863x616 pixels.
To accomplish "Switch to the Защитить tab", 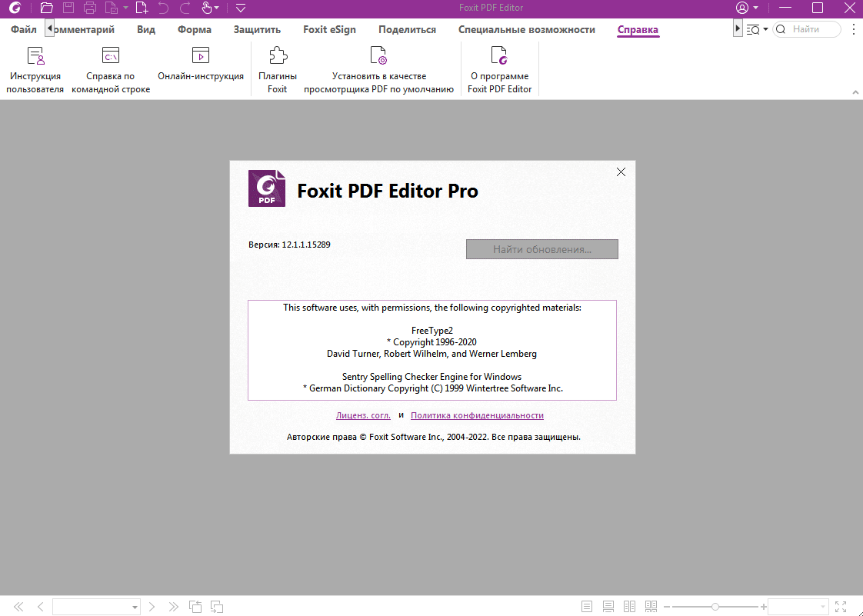I will 257,30.
